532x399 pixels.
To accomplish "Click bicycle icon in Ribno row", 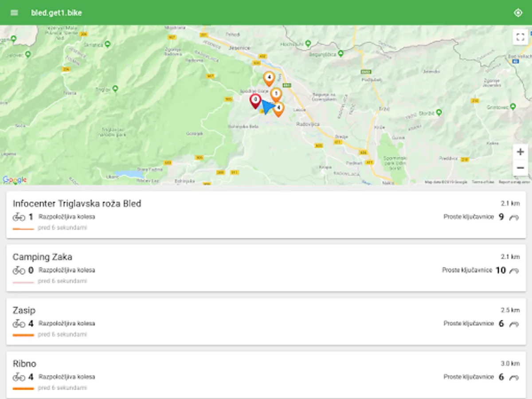I will (x=19, y=377).
